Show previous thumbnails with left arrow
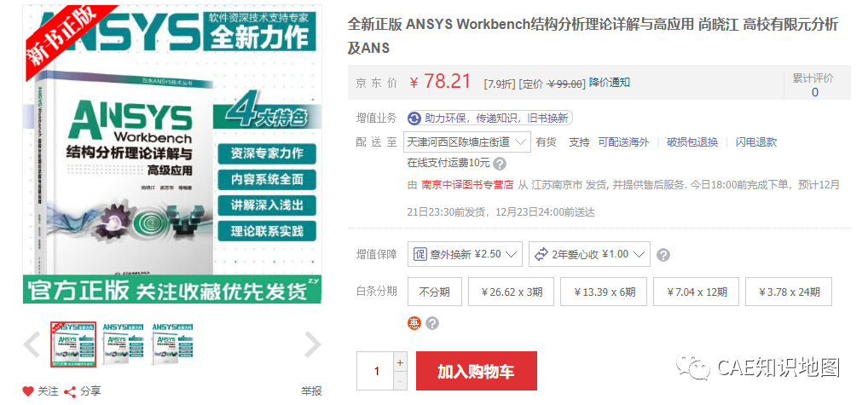This screenshot has height=405, width=868. 32,344
